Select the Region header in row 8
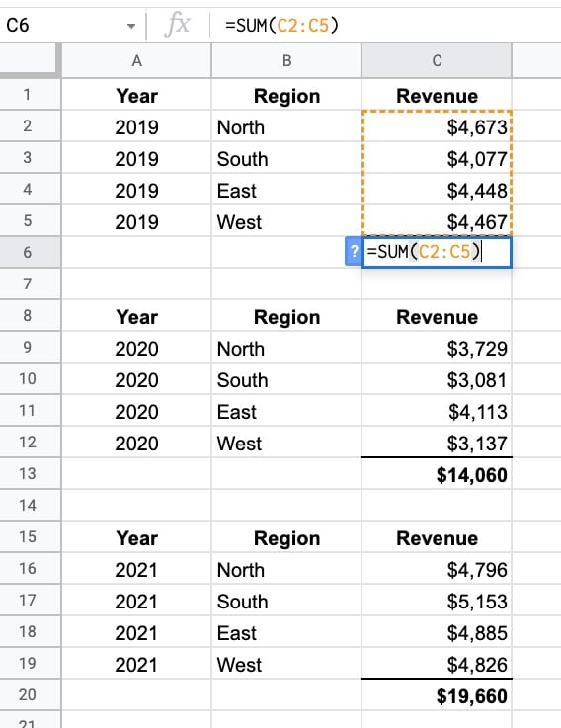This screenshot has width=561, height=728. (x=286, y=316)
